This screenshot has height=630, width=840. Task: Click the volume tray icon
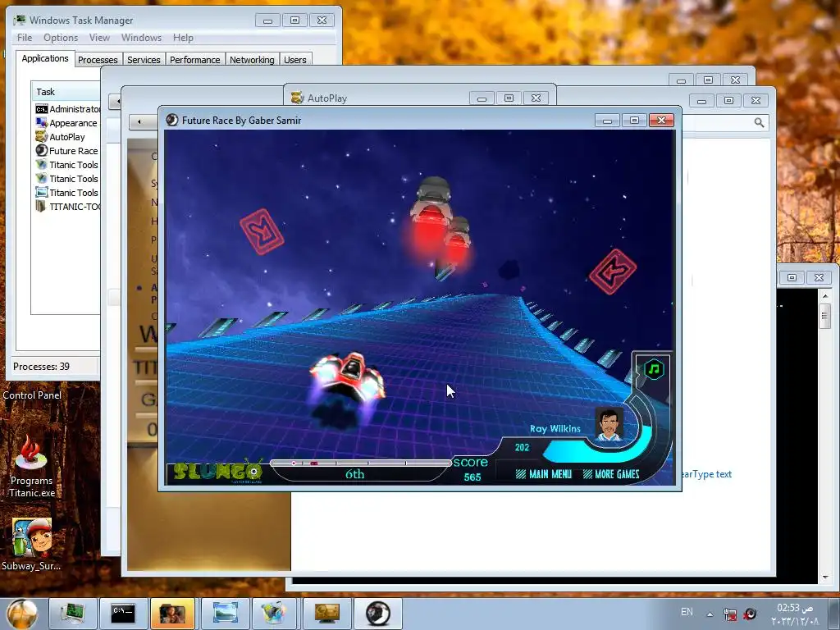750,614
